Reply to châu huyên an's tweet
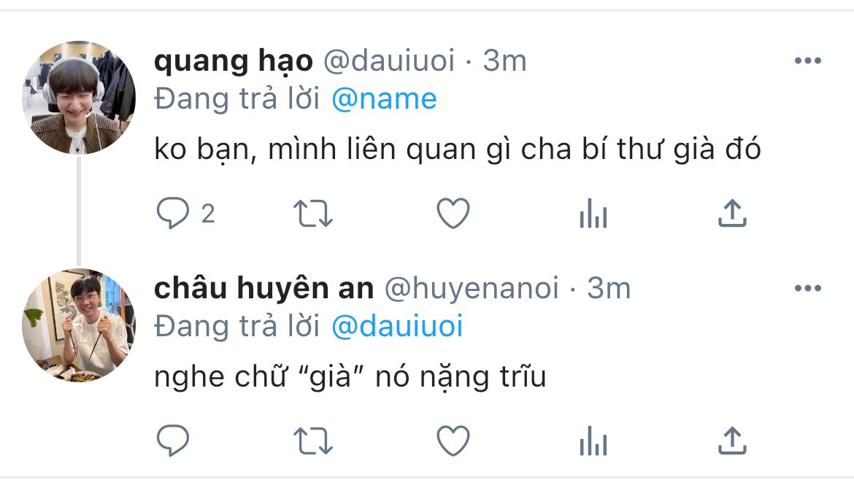Screen dimensions: 854x504 [x=173, y=441]
